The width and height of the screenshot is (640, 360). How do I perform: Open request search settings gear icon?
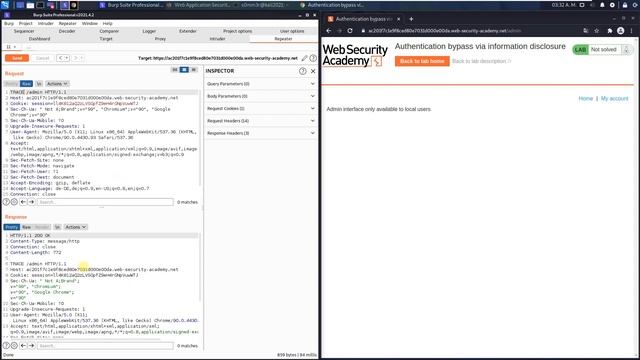point(14,202)
